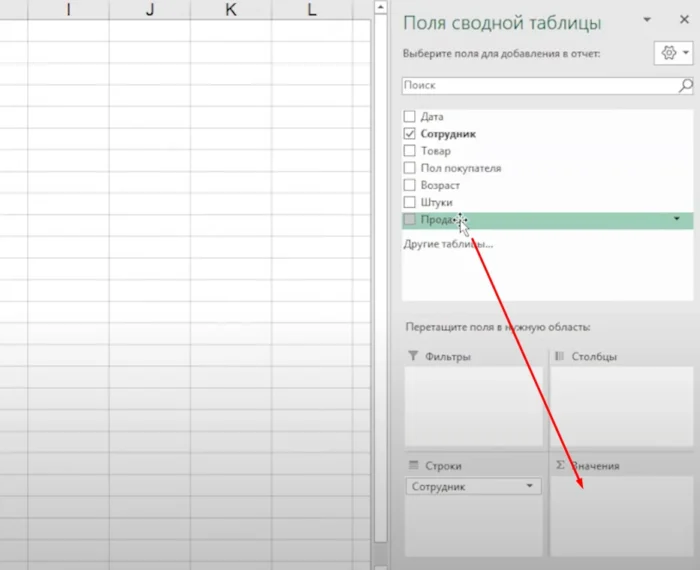
Task: Open the task pane options arrow
Action: (646, 20)
